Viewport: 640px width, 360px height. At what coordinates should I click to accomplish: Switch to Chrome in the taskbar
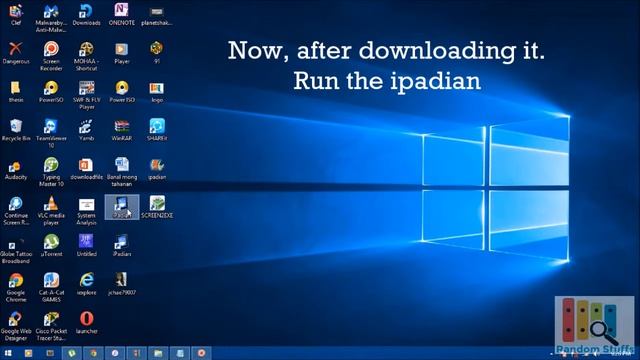coord(93,353)
